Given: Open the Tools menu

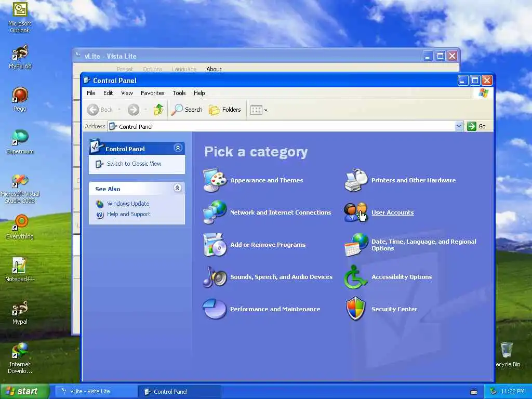Looking at the screenshot, I should click(x=179, y=93).
